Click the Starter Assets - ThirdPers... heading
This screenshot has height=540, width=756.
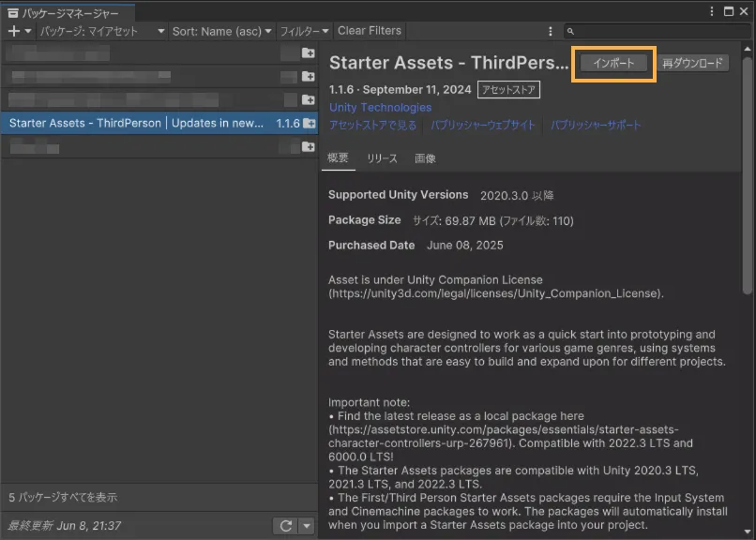point(449,63)
